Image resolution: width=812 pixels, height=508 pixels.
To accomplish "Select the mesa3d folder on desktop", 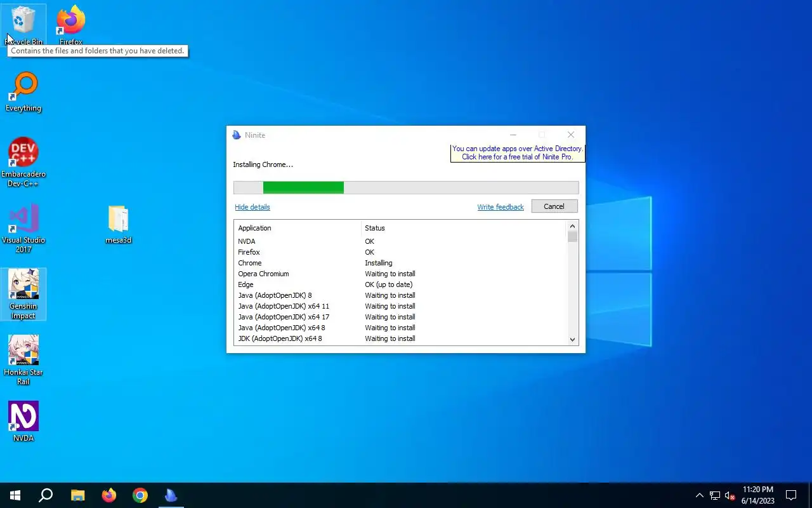I will [118, 225].
